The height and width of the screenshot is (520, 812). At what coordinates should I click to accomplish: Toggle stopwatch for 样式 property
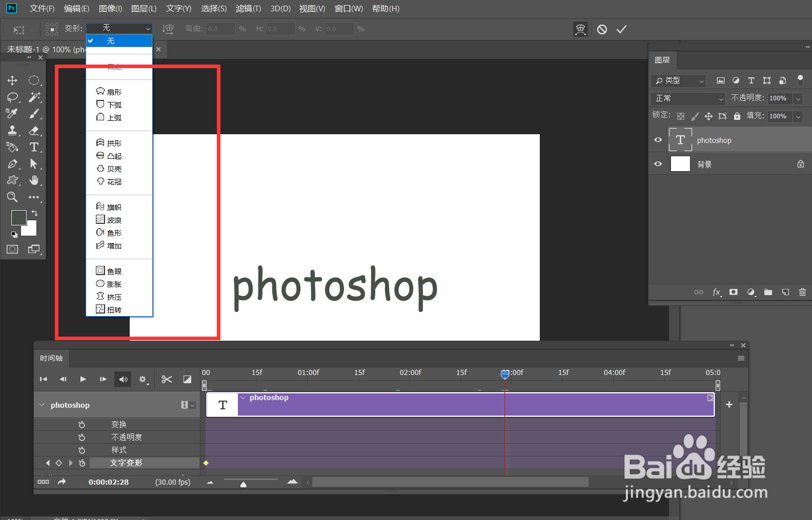coord(82,450)
